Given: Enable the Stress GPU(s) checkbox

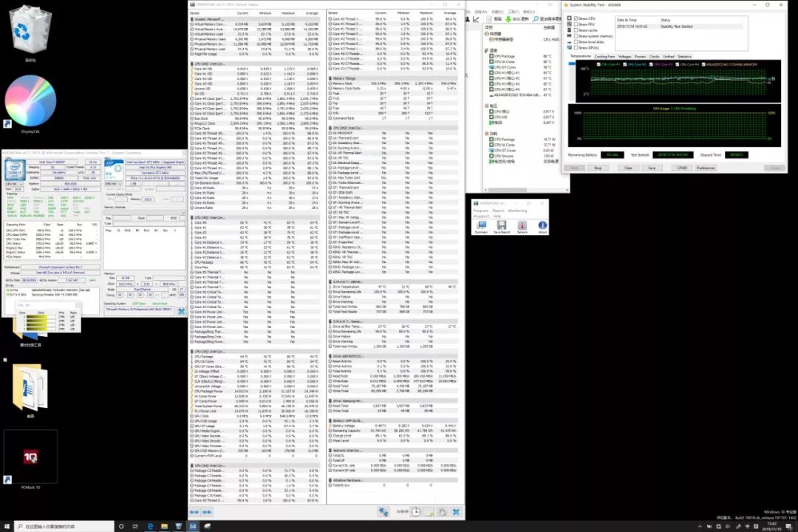Looking at the screenshot, I should tap(576, 47).
